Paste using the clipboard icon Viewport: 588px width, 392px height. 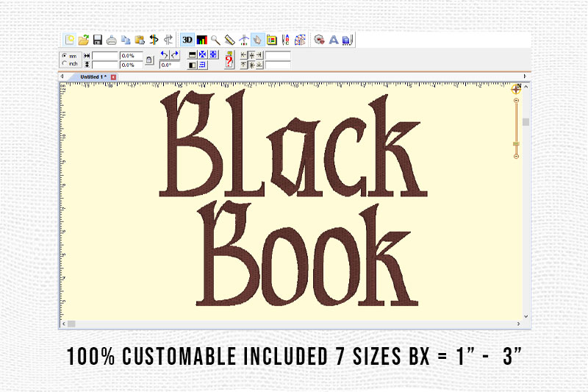pyautogui.click(x=140, y=40)
